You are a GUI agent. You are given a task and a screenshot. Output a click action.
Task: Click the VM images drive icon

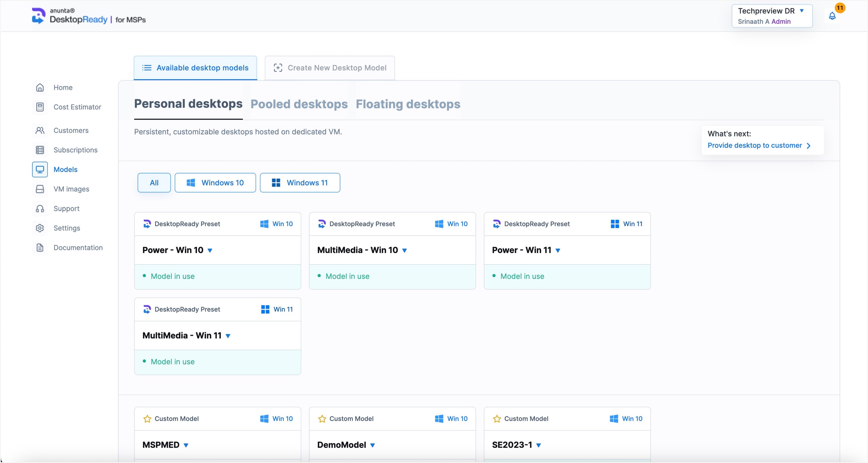click(x=40, y=189)
